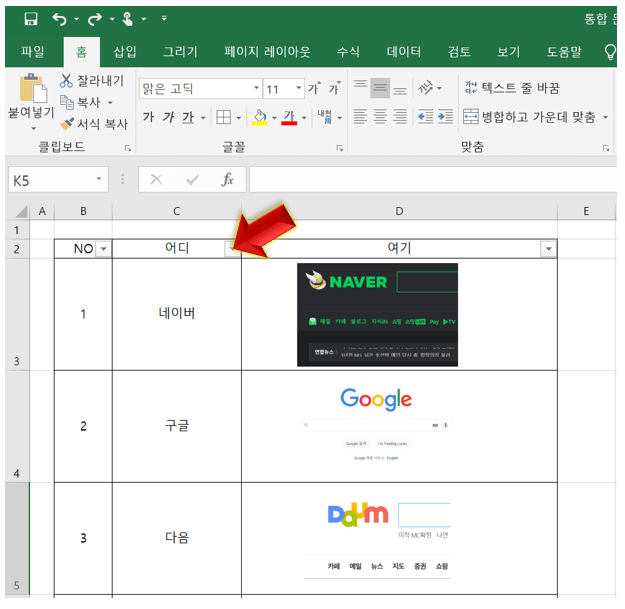
Task: Switch to the 그리기 tab
Action: pos(180,51)
